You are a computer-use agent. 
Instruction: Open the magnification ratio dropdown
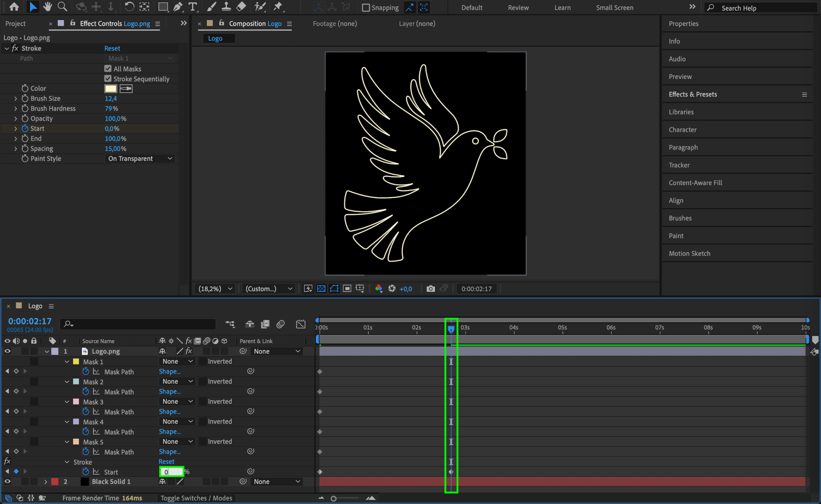215,289
